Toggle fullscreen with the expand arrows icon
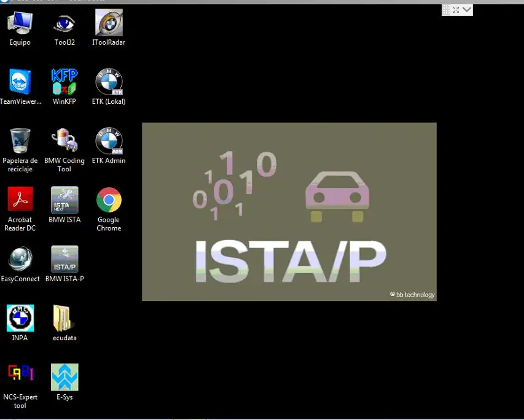Image resolution: width=524 pixels, height=420 pixels. pyautogui.click(x=455, y=9)
